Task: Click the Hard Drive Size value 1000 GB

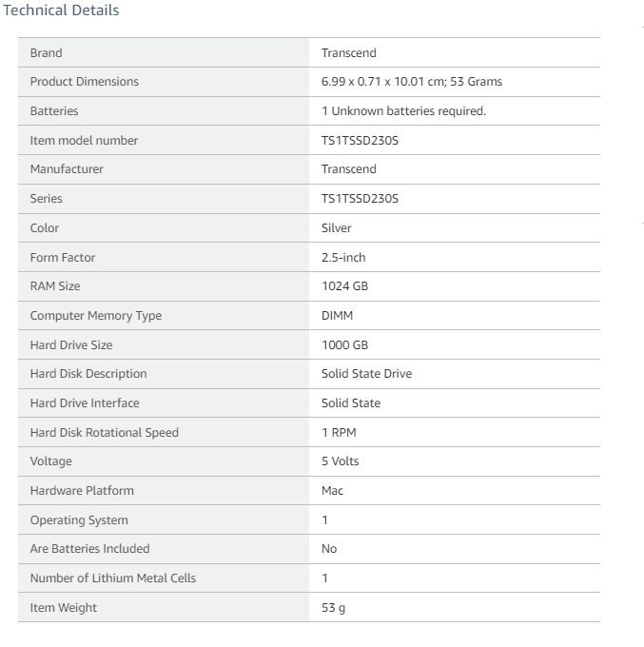Action: [x=344, y=345]
